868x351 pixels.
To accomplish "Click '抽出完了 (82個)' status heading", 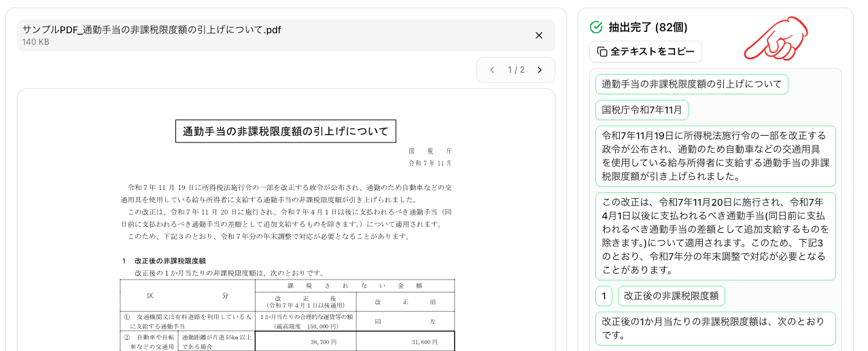I will click(648, 27).
